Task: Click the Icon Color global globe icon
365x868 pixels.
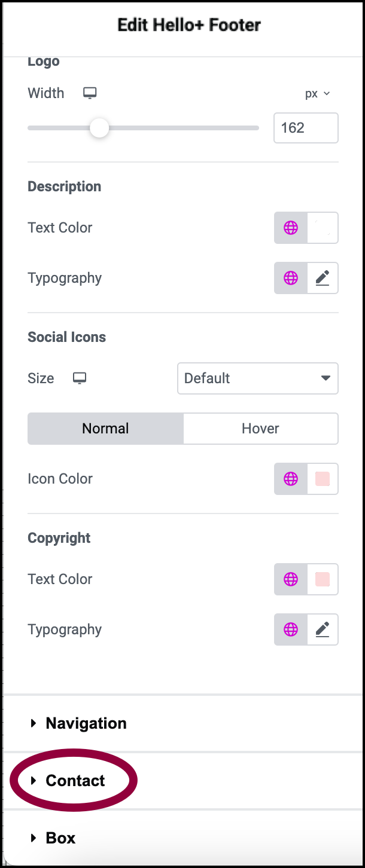Action: 291,479
